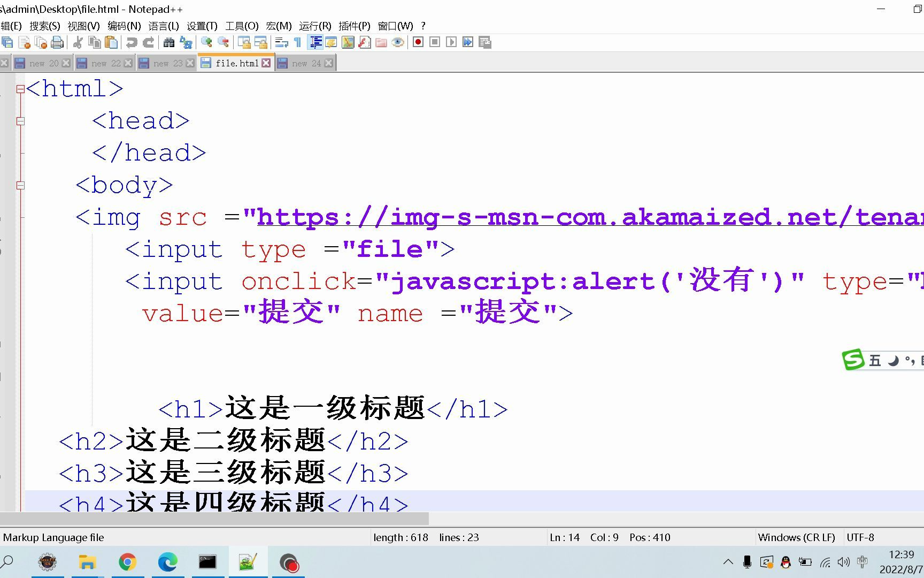
Task: Switch to the new 23 tab
Action: coord(166,63)
